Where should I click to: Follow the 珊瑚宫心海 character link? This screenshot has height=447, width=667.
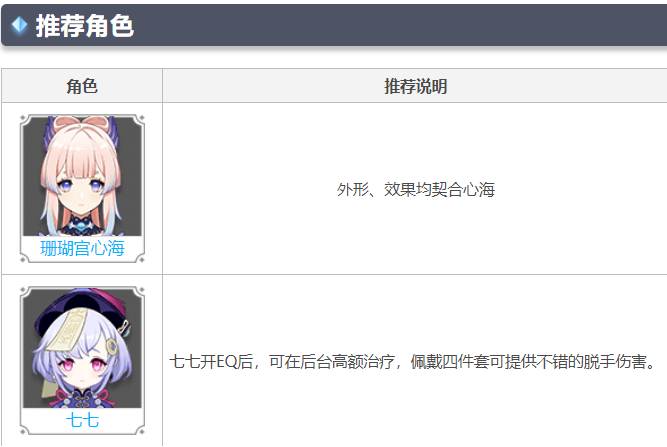point(82,248)
